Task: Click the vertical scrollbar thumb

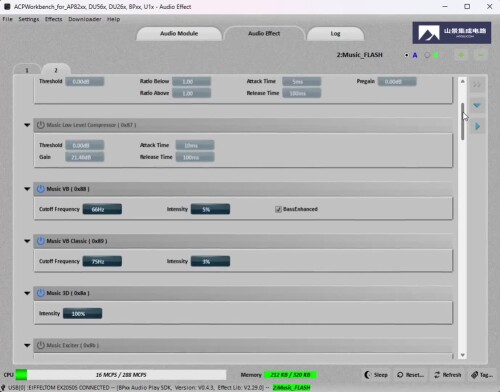Action: point(462,122)
